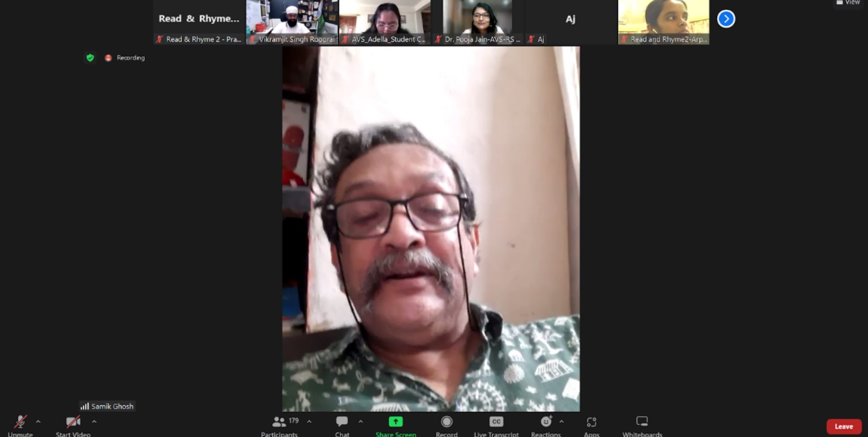This screenshot has height=437, width=868.
Task: Start the video camera
Action: [x=73, y=422]
